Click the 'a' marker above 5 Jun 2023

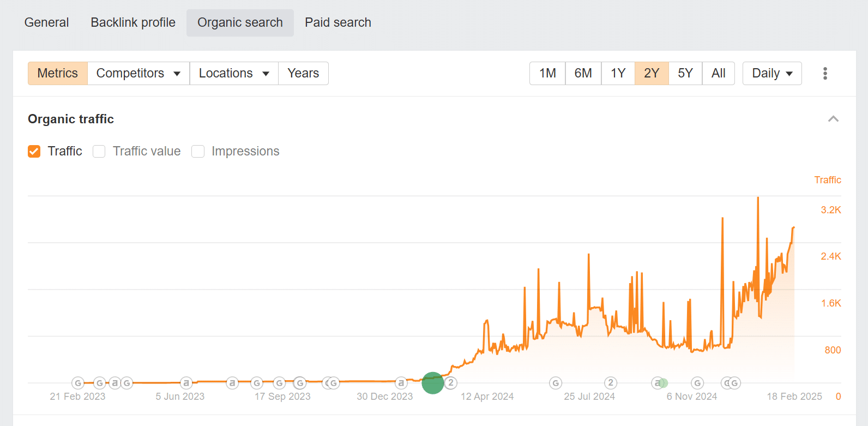(186, 383)
